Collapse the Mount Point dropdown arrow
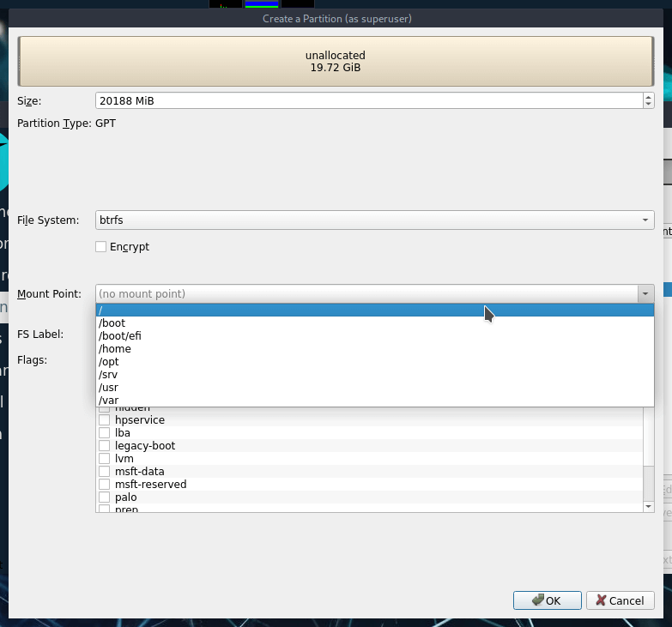672x627 pixels. [x=645, y=294]
